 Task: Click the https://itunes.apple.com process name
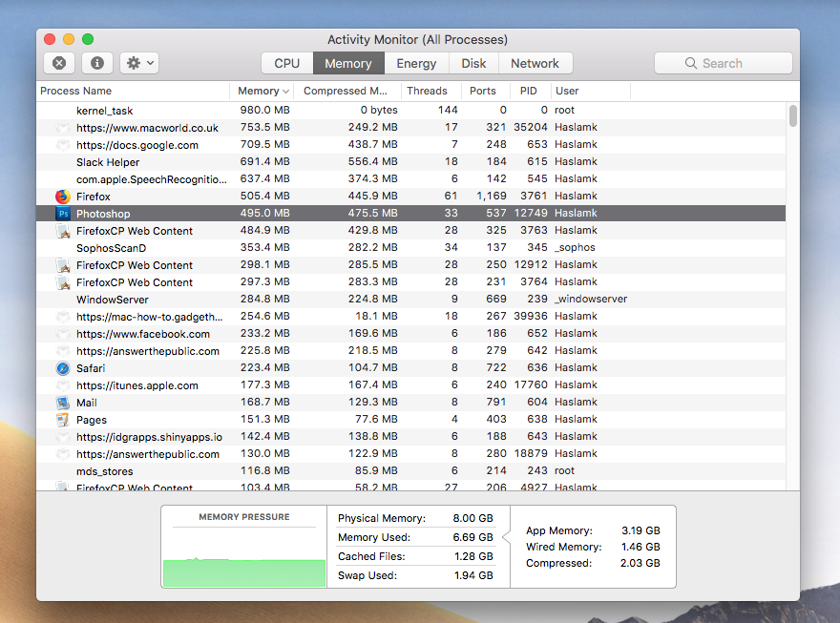[137, 385]
